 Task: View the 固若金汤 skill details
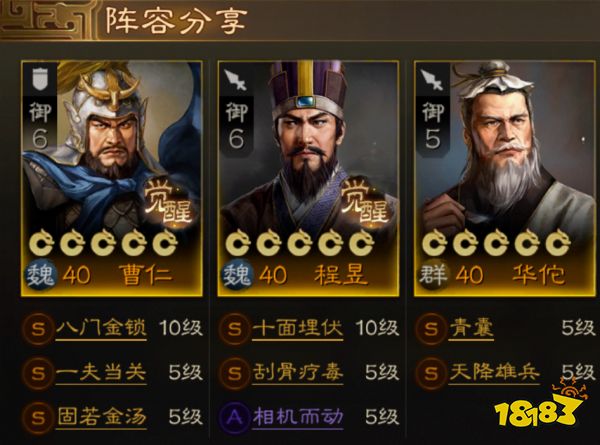(101, 417)
